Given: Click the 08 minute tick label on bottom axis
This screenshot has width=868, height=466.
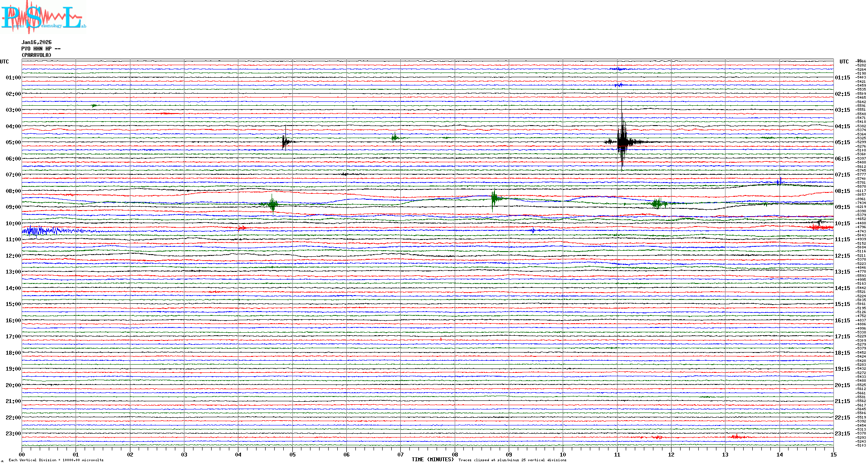Looking at the screenshot, I should click(455, 454).
